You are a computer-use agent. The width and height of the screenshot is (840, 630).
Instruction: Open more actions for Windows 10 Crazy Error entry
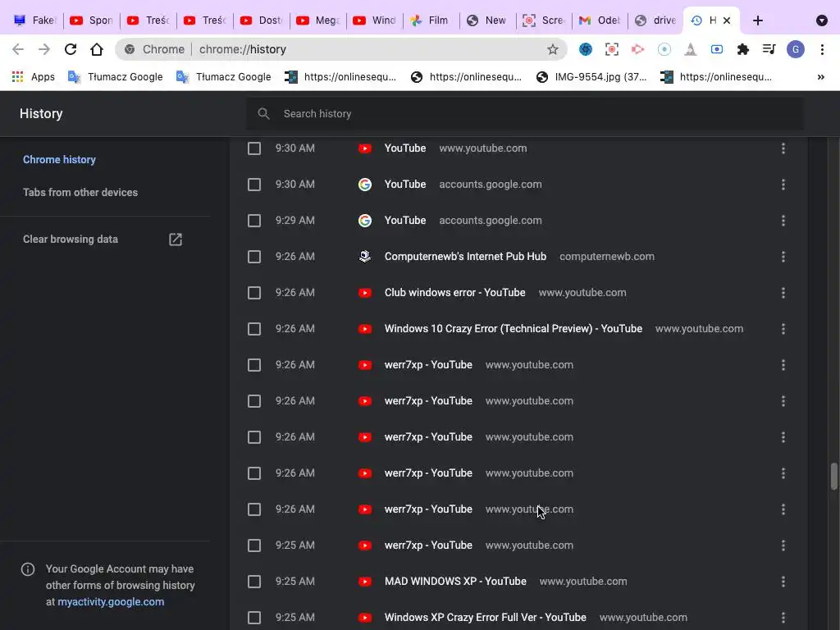point(783,329)
